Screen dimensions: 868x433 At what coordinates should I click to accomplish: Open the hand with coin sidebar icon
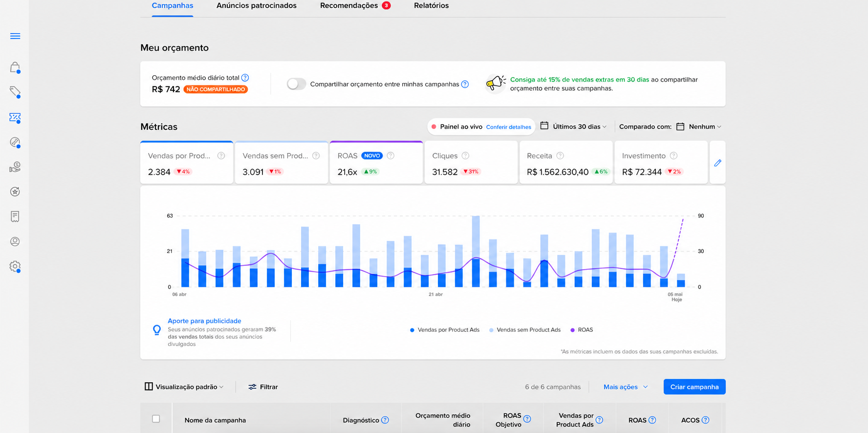(15, 167)
